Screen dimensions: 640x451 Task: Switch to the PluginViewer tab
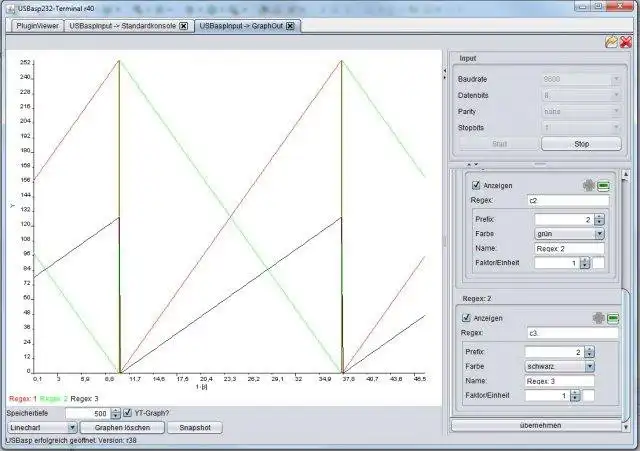[x=38, y=26]
